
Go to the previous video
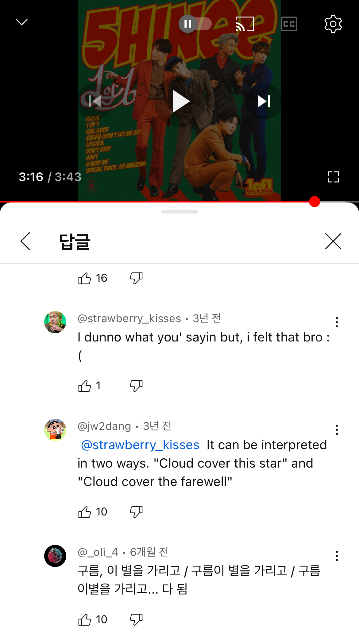(x=95, y=102)
